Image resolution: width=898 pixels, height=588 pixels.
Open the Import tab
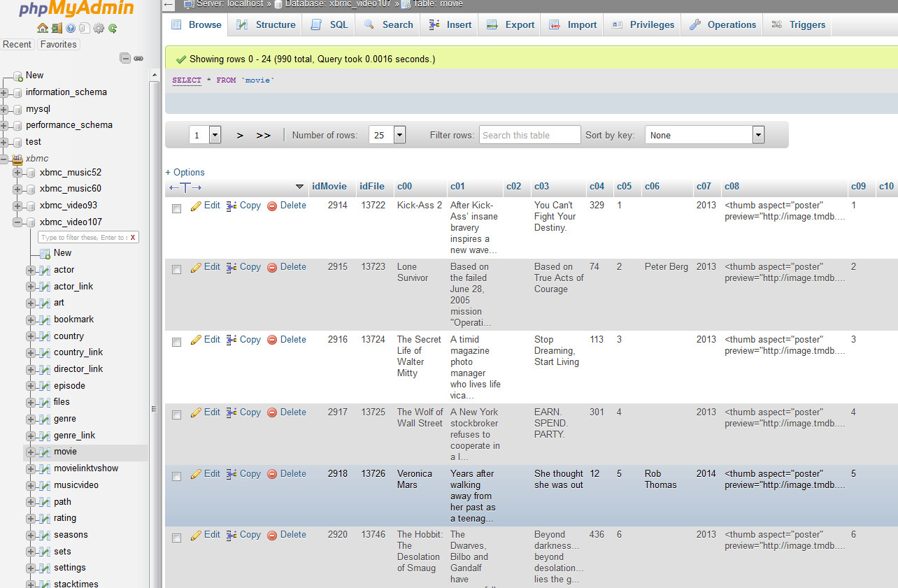[573, 24]
